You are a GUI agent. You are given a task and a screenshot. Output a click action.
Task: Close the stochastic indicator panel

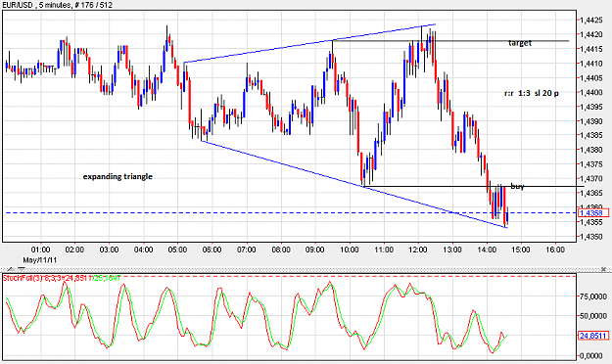tap(604, 269)
